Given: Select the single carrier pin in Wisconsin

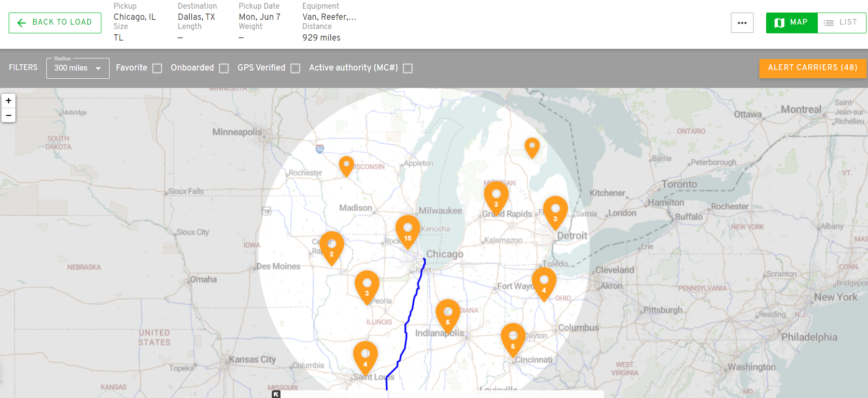Looking at the screenshot, I should [x=347, y=166].
